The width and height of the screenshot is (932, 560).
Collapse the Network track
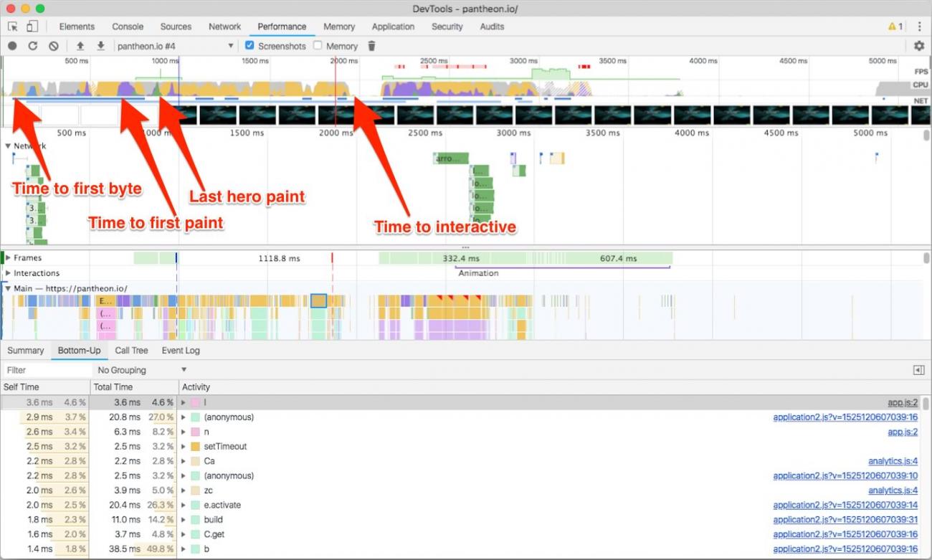9,146
